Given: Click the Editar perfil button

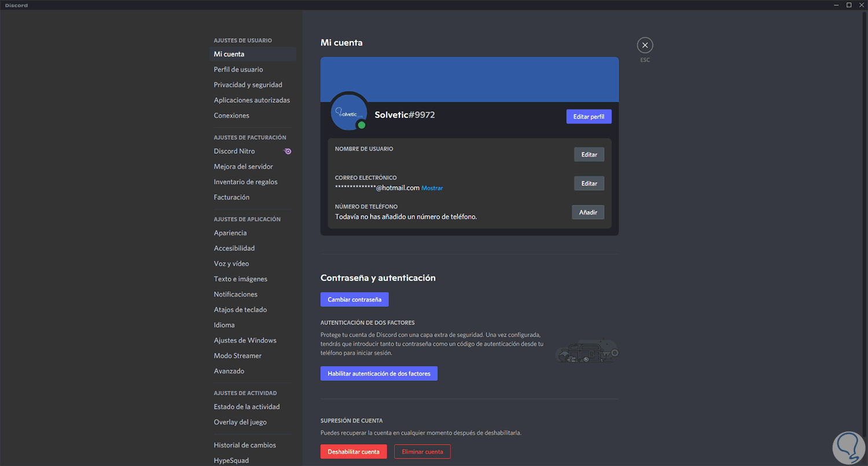Looking at the screenshot, I should click(x=589, y=117).
